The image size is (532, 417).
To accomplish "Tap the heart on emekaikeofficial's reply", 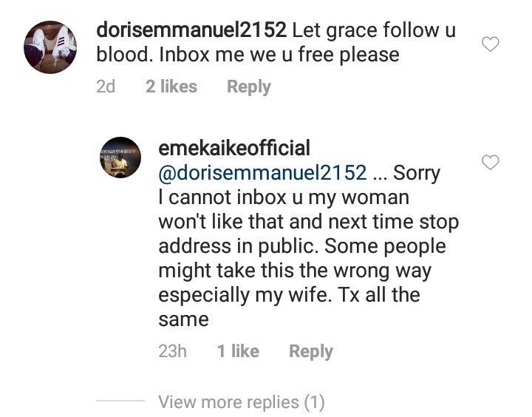I will coord(490,162).
